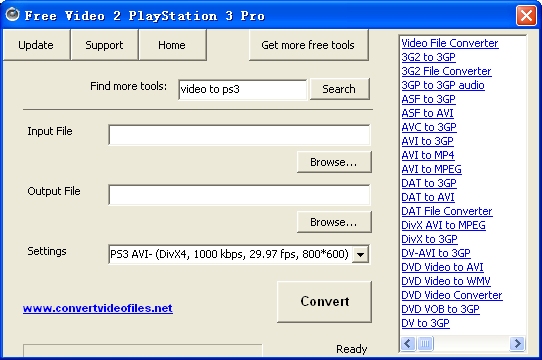The height and width of the screenshot is (360, 542).
Task: Select the 3G2 File Converter link
Action: point(446,71)
